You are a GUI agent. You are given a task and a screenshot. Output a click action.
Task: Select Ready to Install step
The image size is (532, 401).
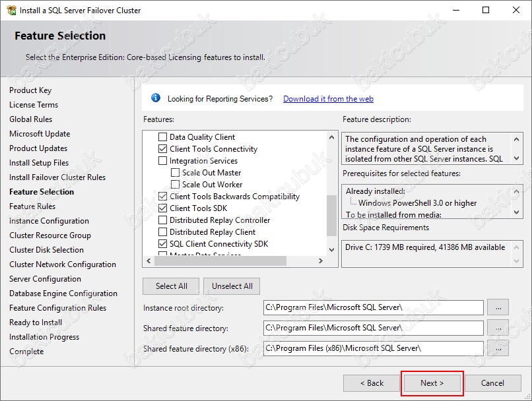pyautogui.click(x=36, y=323)
